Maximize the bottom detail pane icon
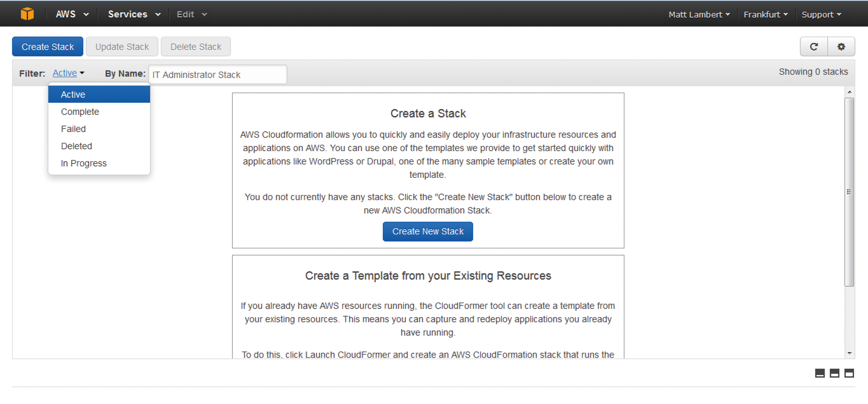 click(x=849, y=373)
